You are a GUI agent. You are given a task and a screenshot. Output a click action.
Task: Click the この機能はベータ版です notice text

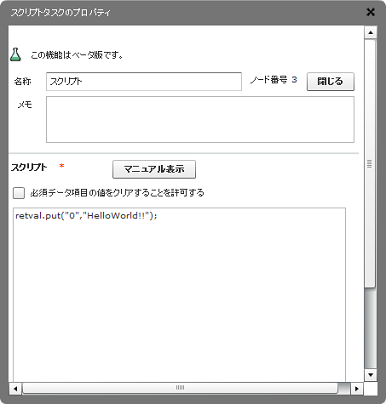coord(77,55)
